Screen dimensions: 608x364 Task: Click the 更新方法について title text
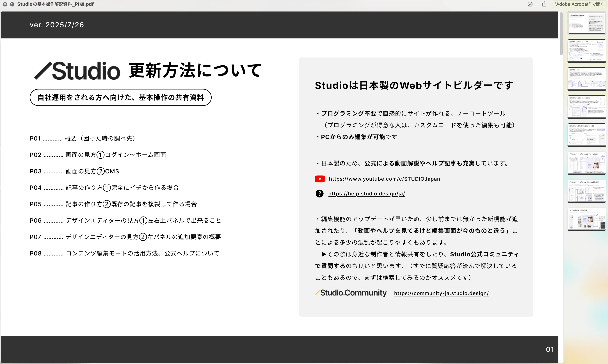coord(195,70)
